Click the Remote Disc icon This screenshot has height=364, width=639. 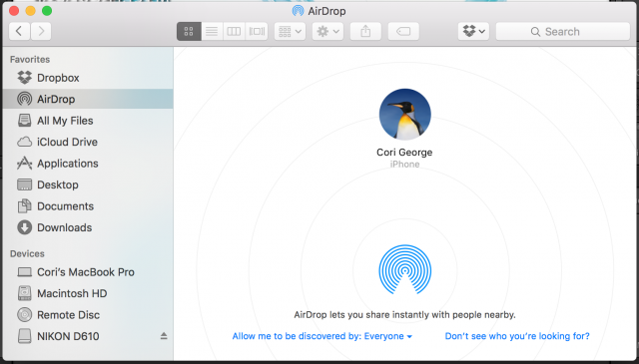pos(24,315)
